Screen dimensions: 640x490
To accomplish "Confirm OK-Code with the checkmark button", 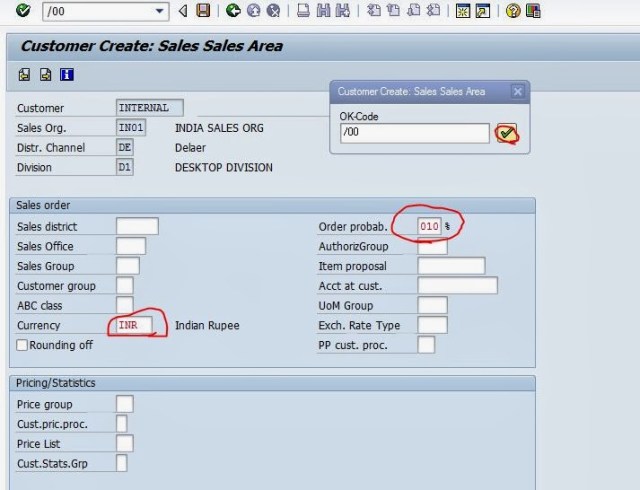I will point(507,133).
